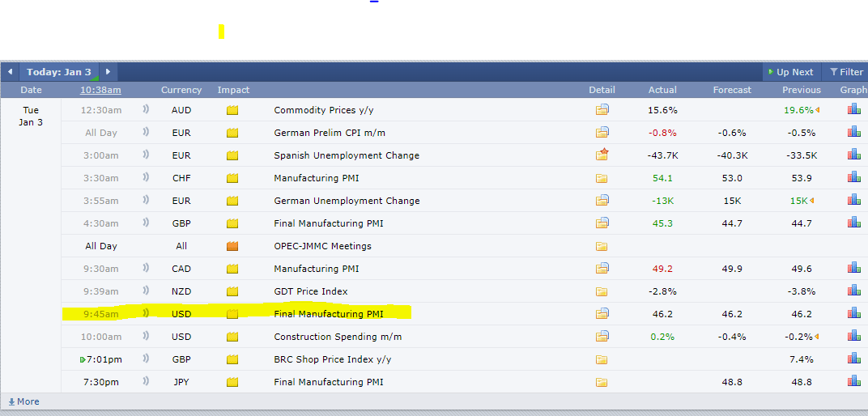Click previous value 7.4% for BRC Shop
Screen dimensions: 868x416
tap(802, 359)
